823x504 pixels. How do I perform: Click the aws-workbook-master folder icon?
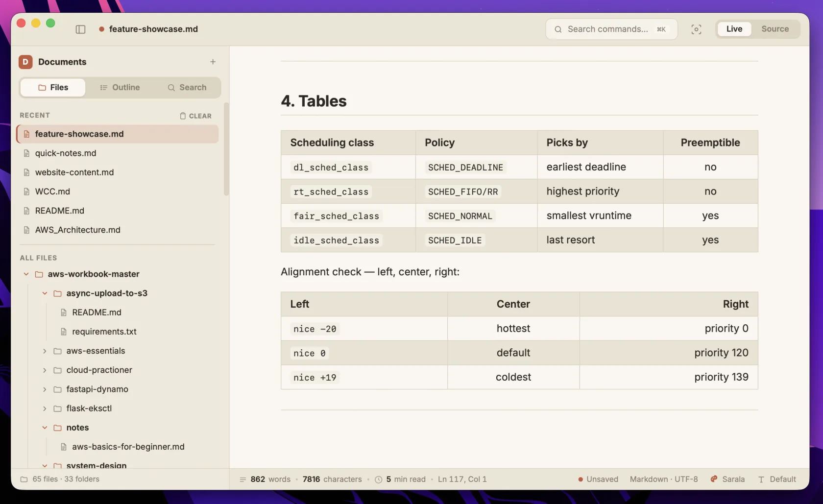click(x=39, y=274)
